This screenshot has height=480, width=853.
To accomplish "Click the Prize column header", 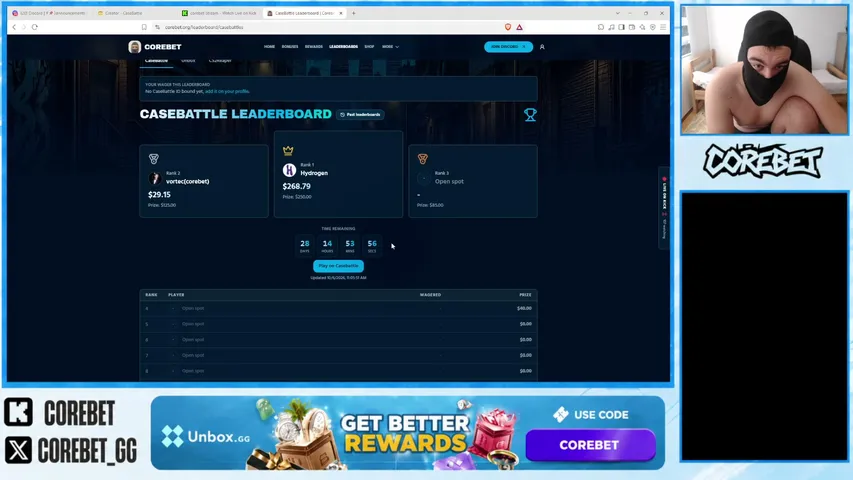I will tap(525, 295).
